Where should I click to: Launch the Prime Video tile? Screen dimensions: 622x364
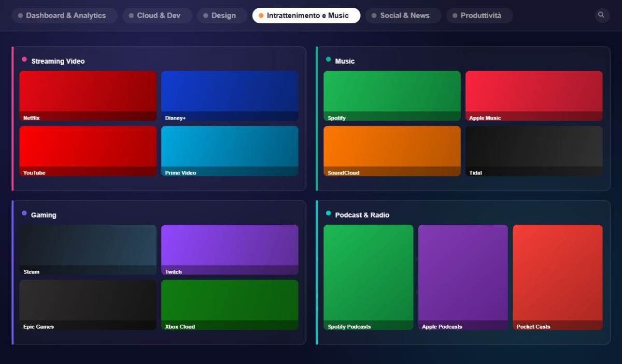click(x=230, y=151)
